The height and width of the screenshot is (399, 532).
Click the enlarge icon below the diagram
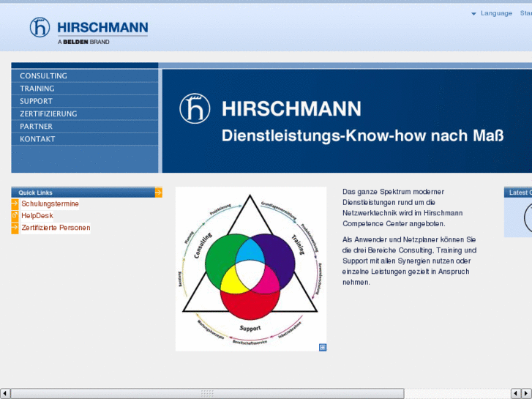pyautogui.click(x=323, y=347)
